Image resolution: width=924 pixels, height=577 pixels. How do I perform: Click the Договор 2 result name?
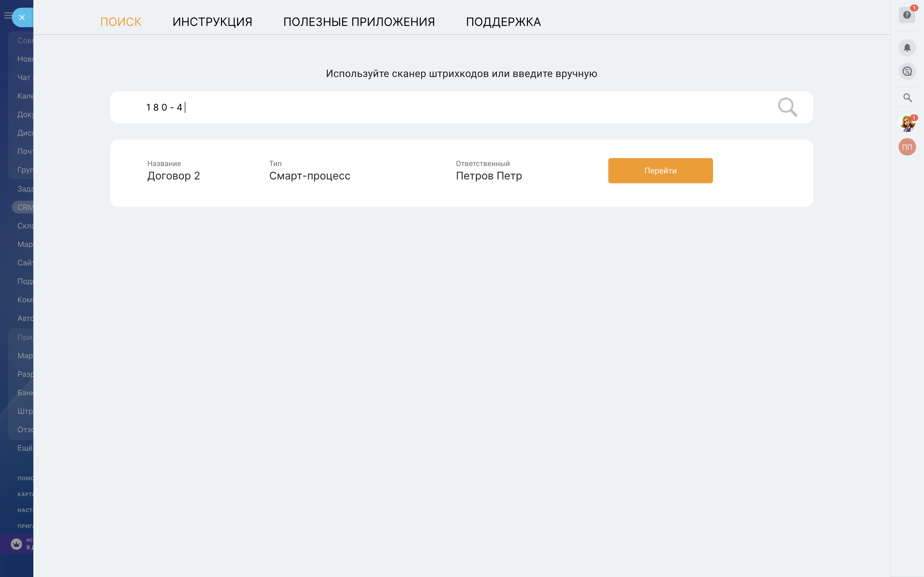(174, 176)
